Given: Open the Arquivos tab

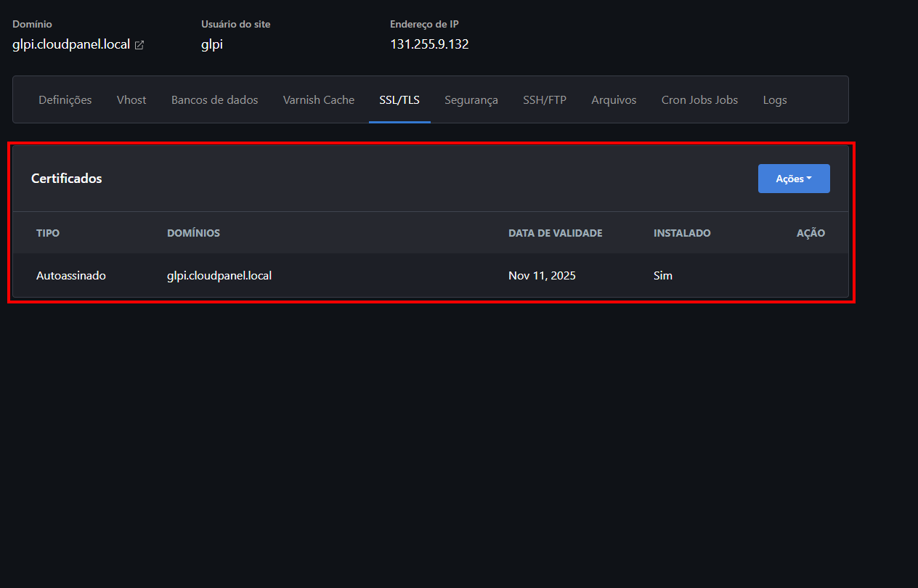Looking at the screenshot, I should tap(614, 100).
